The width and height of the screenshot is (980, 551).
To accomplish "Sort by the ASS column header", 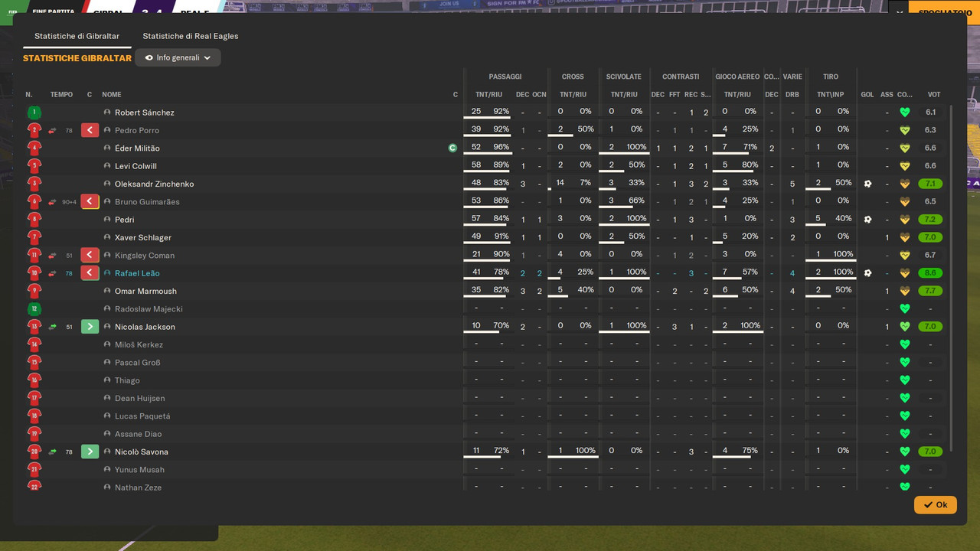I will pos(887,95).
